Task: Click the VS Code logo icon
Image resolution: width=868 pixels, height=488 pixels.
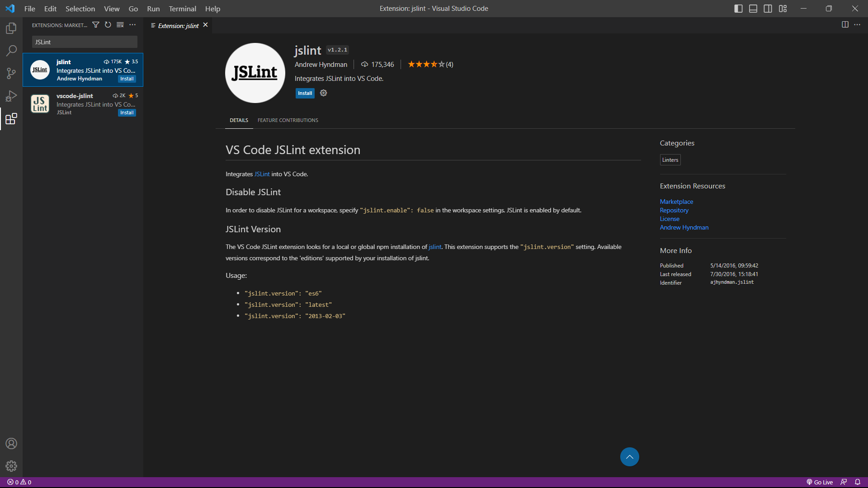Action: (10, 9)
